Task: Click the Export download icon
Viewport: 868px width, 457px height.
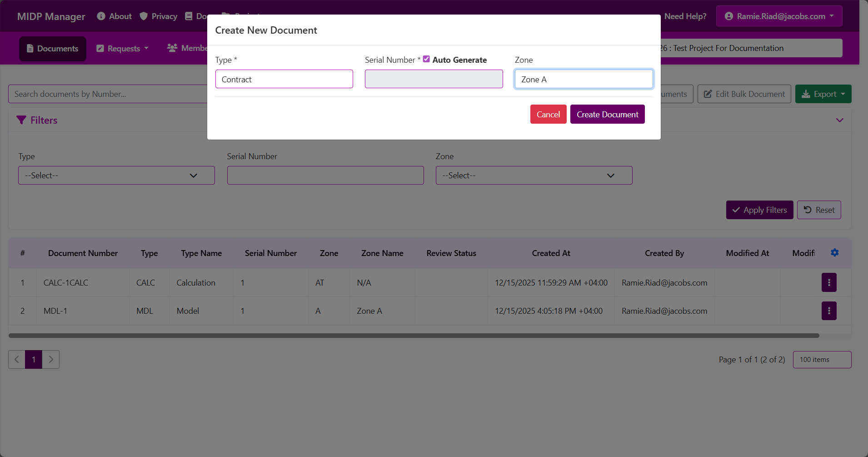Action: 806,94
